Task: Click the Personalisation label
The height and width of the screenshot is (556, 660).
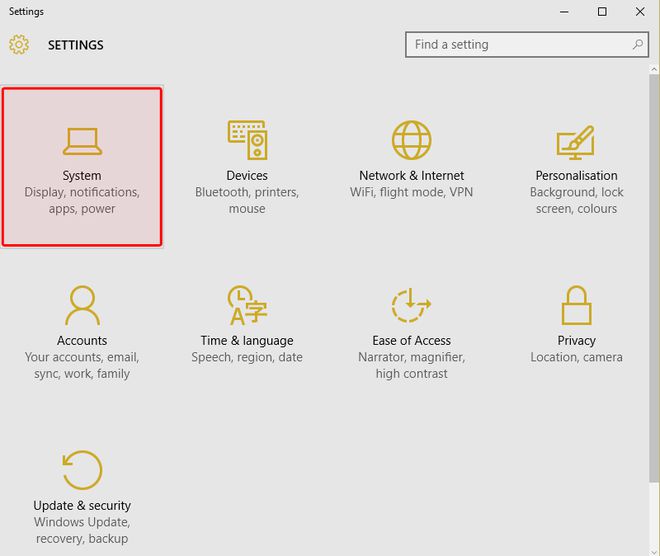Action: (577, 176)
